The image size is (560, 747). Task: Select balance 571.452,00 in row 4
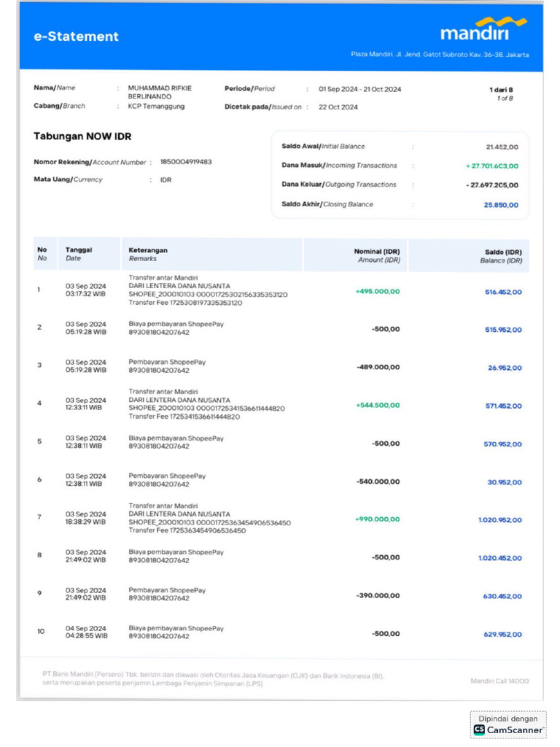503,406
